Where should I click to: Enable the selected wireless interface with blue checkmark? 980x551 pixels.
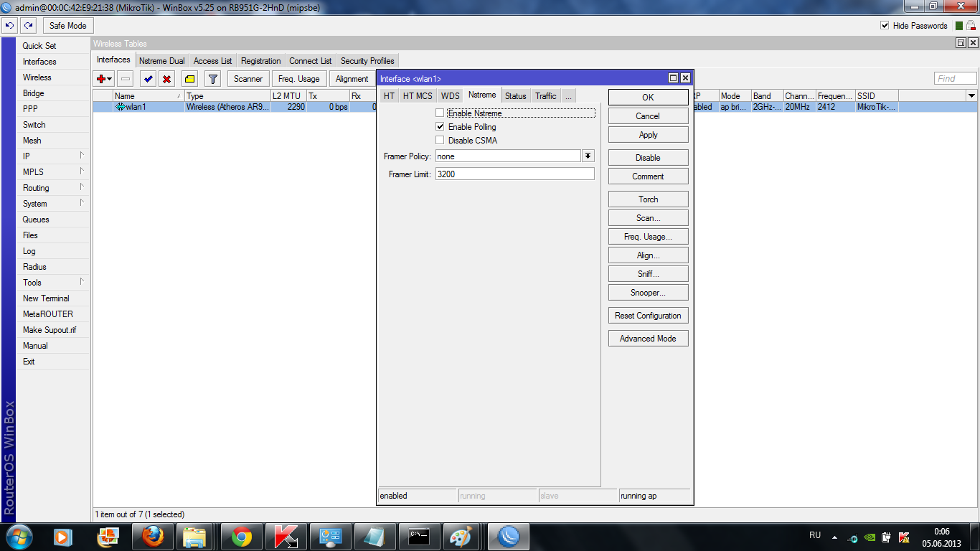pyautogui.click(x=148, y=79)
